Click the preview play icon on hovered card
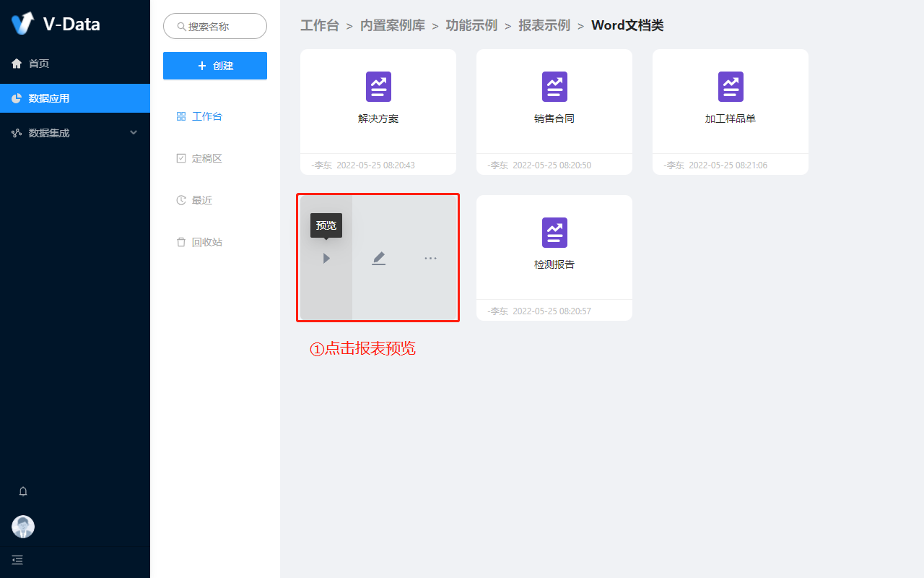 coord(326,258)
